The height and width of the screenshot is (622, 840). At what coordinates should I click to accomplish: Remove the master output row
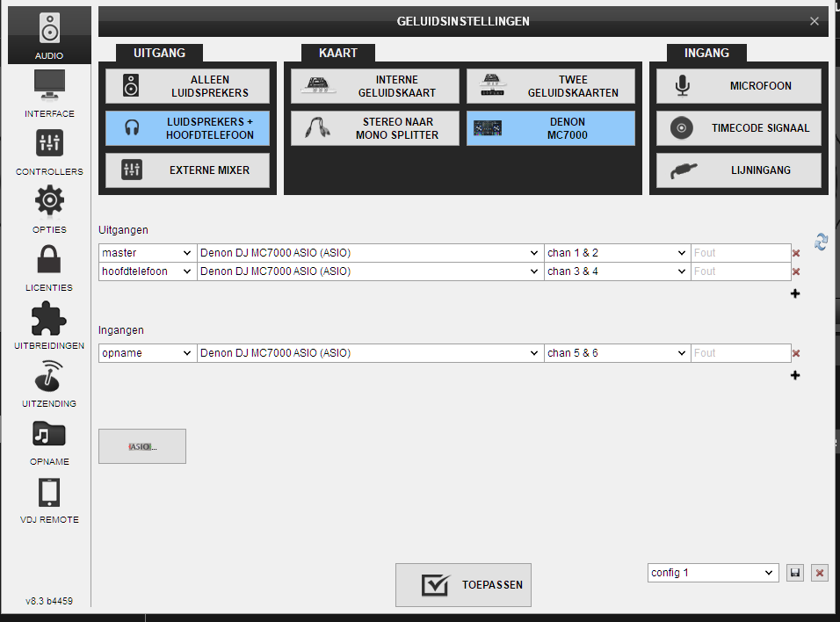[796, 253]
